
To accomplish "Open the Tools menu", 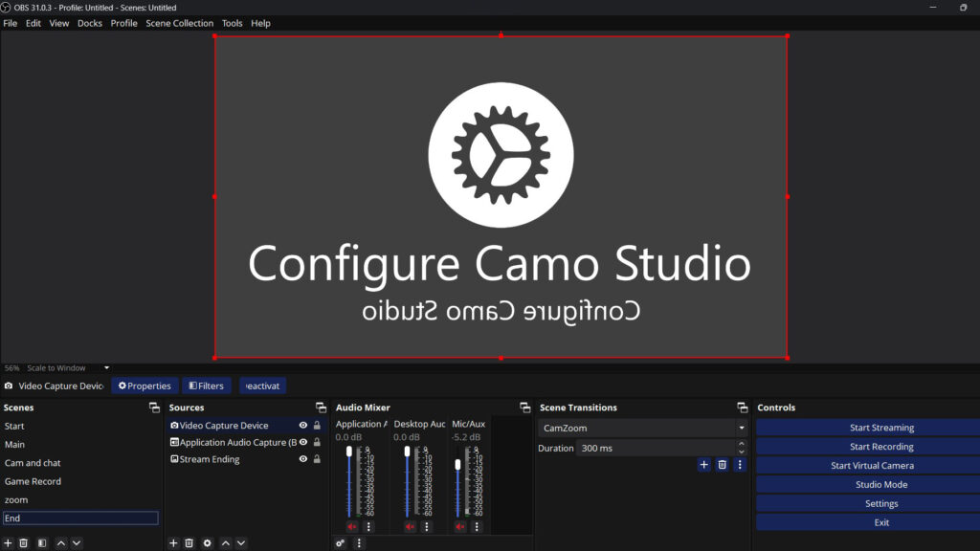I will tap(232, 23).
